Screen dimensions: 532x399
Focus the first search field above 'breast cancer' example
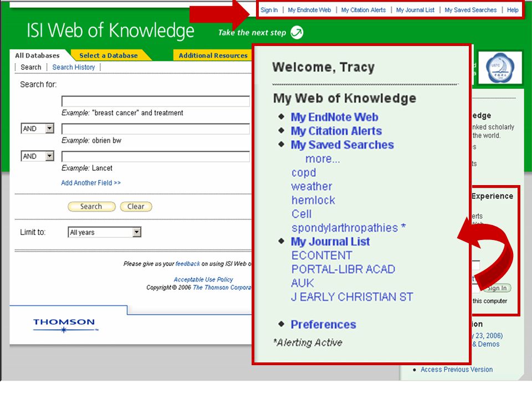(156, 101)
